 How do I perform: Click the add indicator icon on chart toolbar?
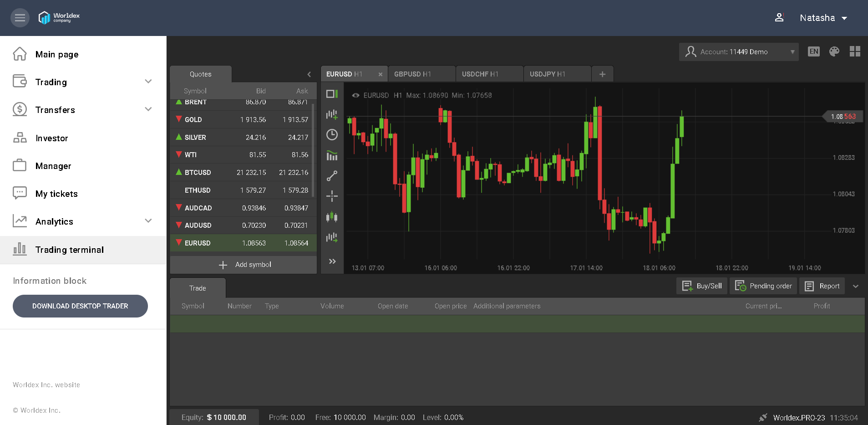[x=332, y=114]
